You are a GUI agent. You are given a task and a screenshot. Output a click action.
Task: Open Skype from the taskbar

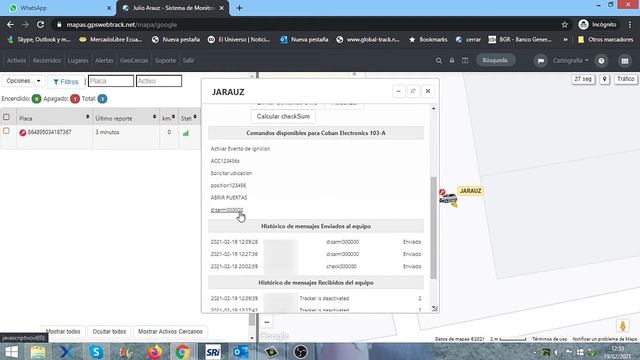pyautogui.click(x=96, y=351)
